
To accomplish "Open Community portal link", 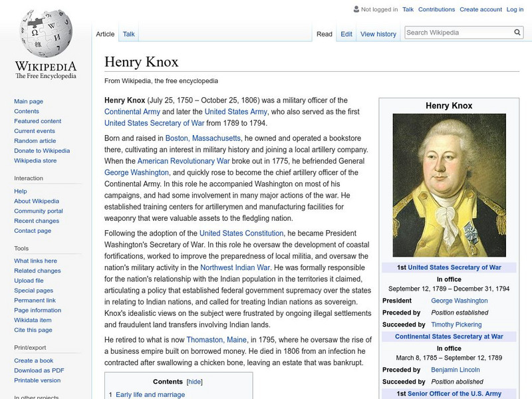I will pyautogui.click(x=39, y=211).
